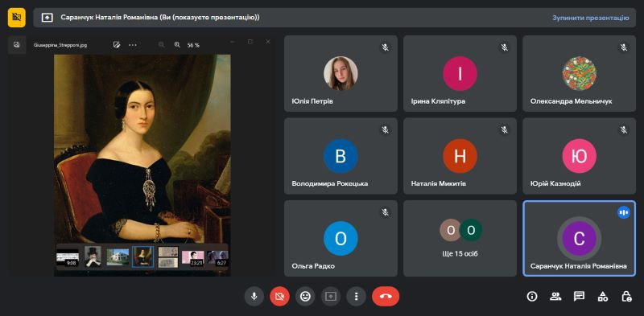
Task: Hang up with the red leave call button
Action: (386, 297)
